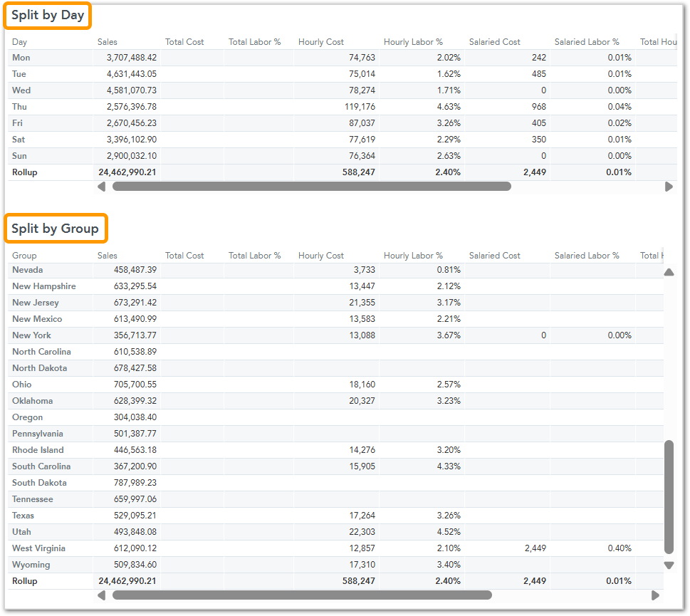
Task: Click Texas sales value 529,095.21
Action: (135, 516)
